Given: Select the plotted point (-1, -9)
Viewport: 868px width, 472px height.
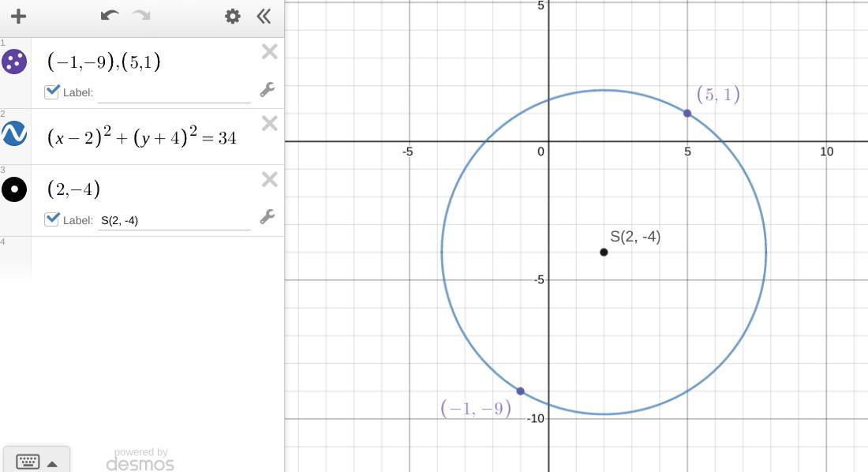Looking at the screenshot, I should pos(520,391).
